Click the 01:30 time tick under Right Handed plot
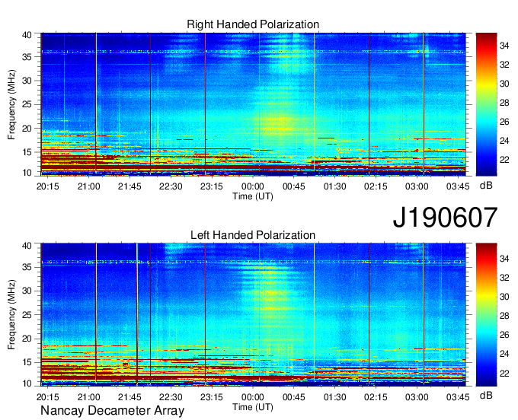This screenshot has width=518, height=420. tap(334, 186)
